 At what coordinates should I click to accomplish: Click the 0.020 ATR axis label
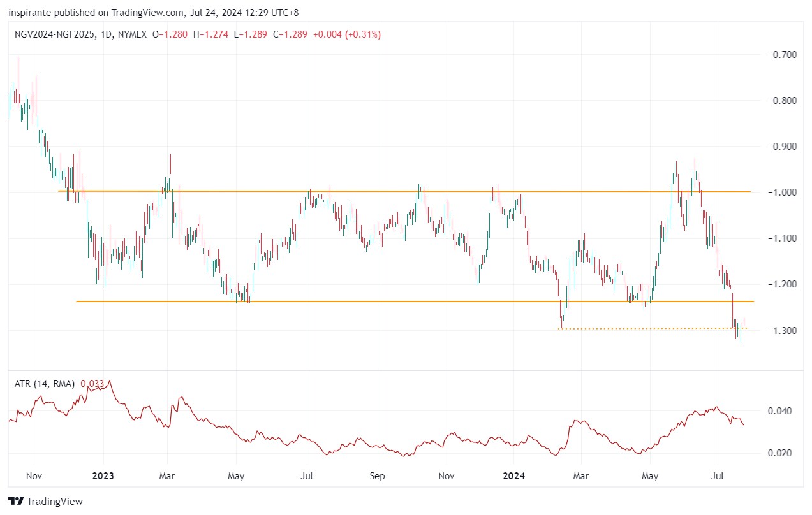[x=782, y=453]
